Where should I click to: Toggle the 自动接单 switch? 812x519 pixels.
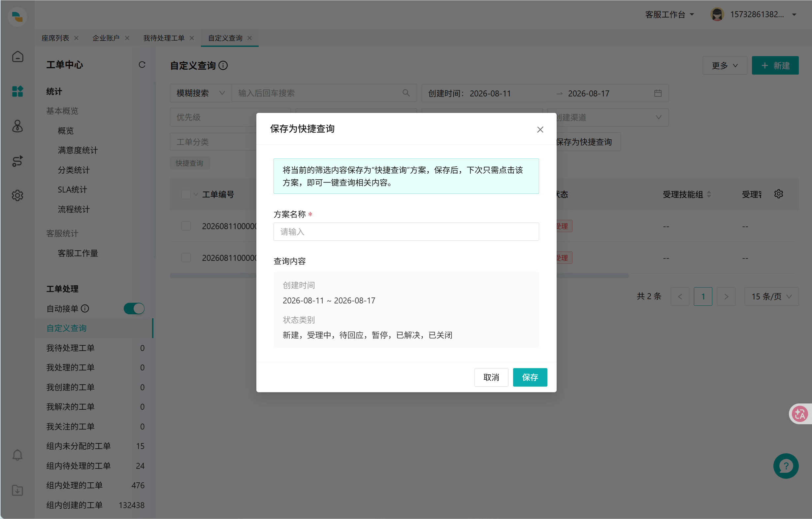[134, 308]
